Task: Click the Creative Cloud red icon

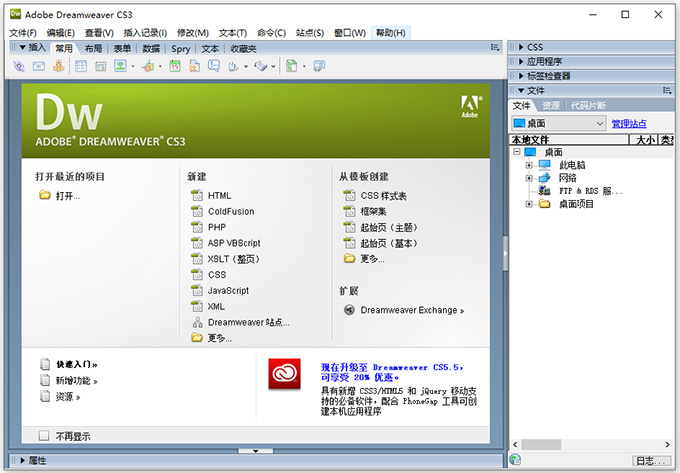Action: 284,373
